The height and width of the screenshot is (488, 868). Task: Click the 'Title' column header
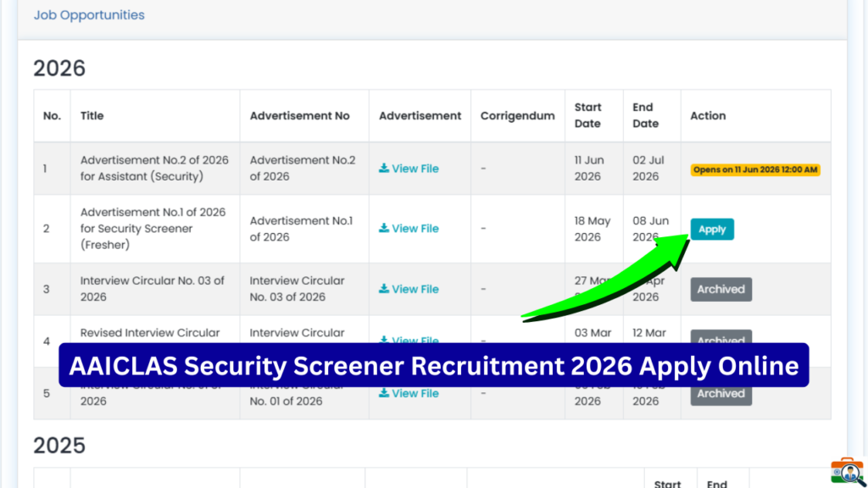[x=92, y=115]
